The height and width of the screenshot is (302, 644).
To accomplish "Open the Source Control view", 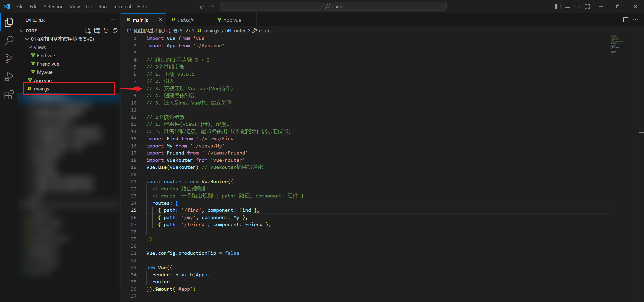I will click(x=9, y=59).
